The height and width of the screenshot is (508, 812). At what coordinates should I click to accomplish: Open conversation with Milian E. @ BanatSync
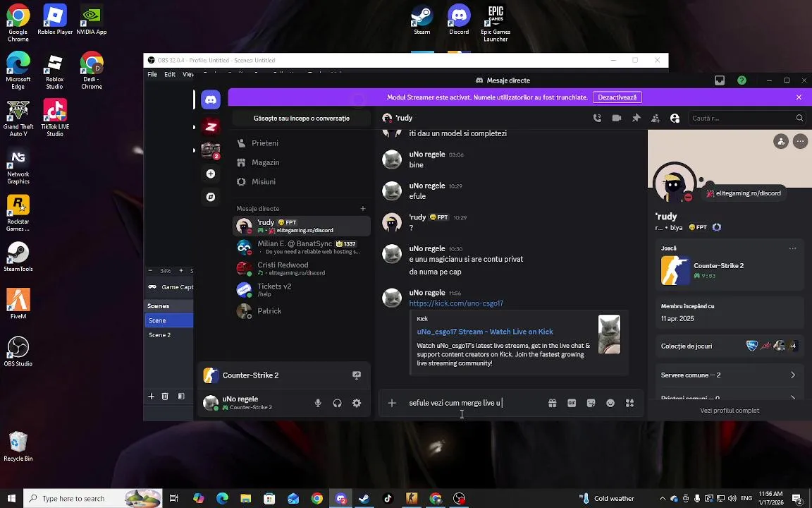coord(302,247)
